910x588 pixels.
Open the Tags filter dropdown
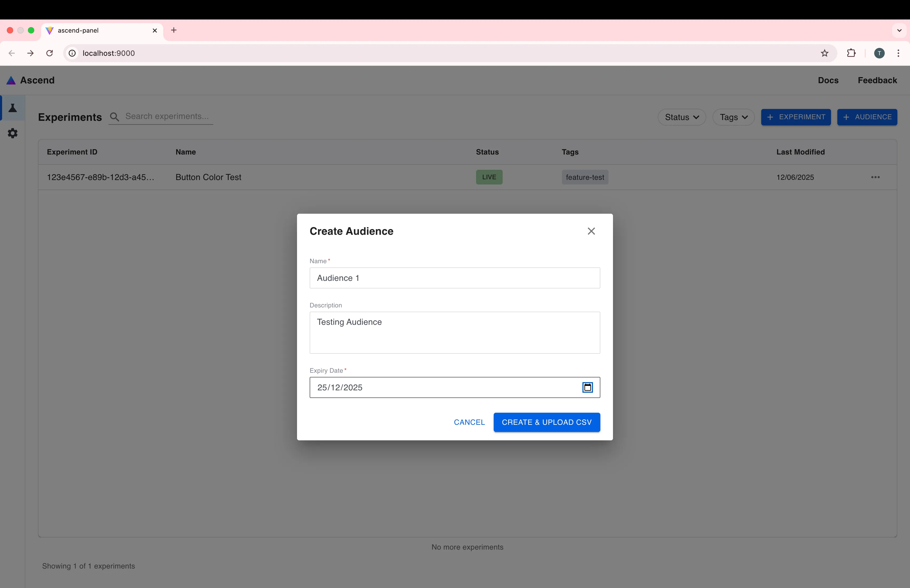[733, 117]
